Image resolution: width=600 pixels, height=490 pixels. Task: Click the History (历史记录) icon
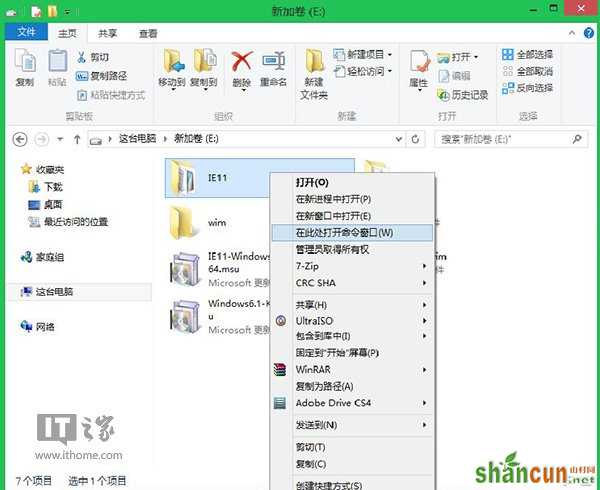(x=443, y=95)
